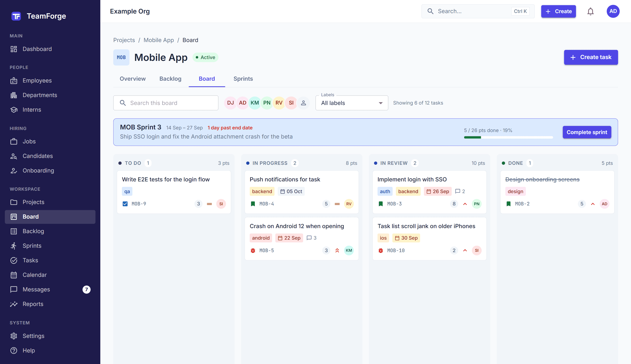631x364 pixels.
Task: Click the notifications bell icon
Action: tap(590, 11)
